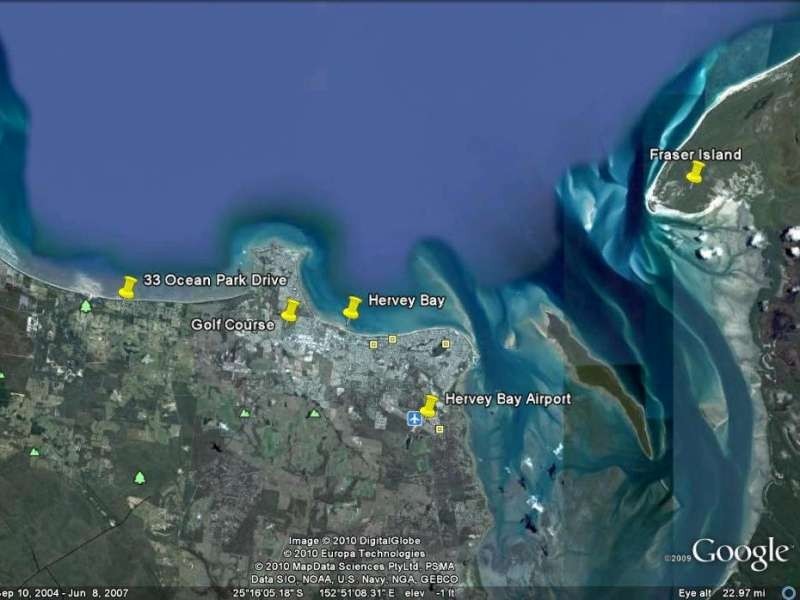Click the 'Eye alt 22.97 mi' readout

[x=722, y=593]
